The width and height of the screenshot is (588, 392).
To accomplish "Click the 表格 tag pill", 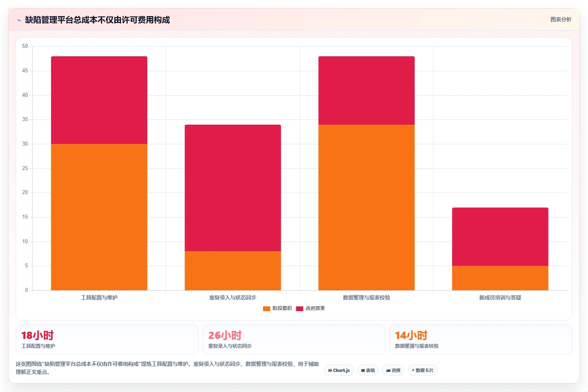I will point(368,370).
